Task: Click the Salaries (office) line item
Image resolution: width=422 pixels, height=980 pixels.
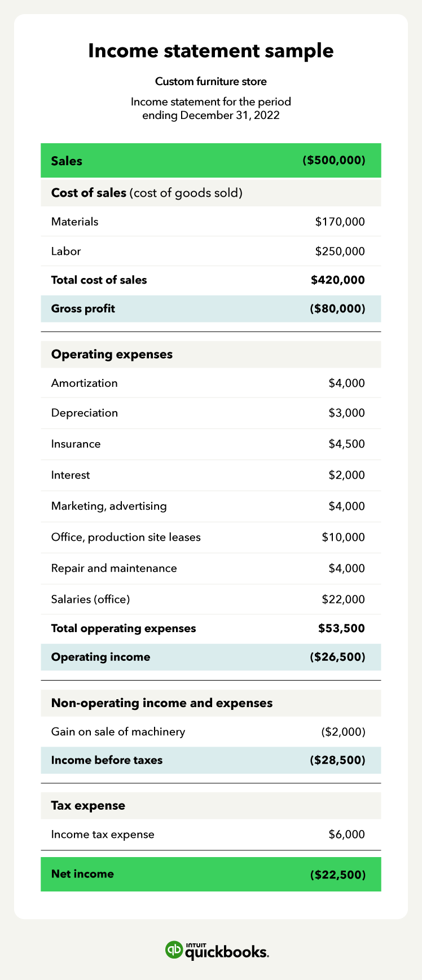Action: (90, 599)
